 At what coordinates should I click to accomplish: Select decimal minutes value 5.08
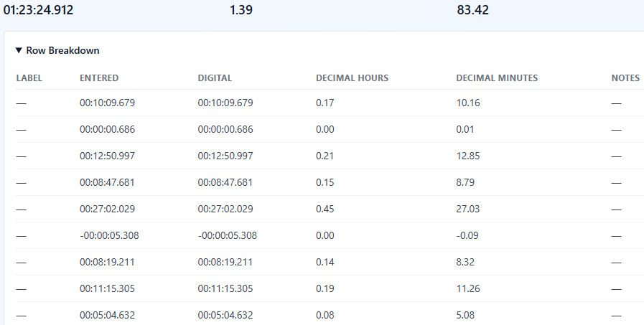(x=465, y=315)
